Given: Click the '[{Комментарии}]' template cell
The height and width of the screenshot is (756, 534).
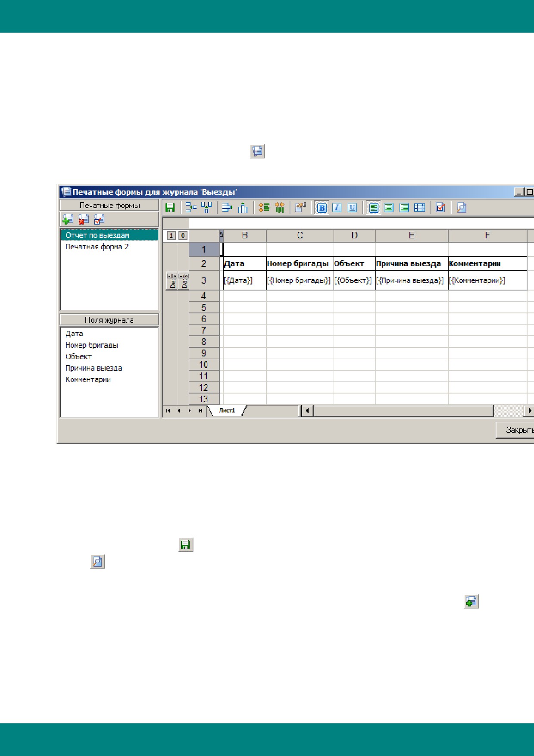Looking at the screenshot, I should (x=487, y=280).
